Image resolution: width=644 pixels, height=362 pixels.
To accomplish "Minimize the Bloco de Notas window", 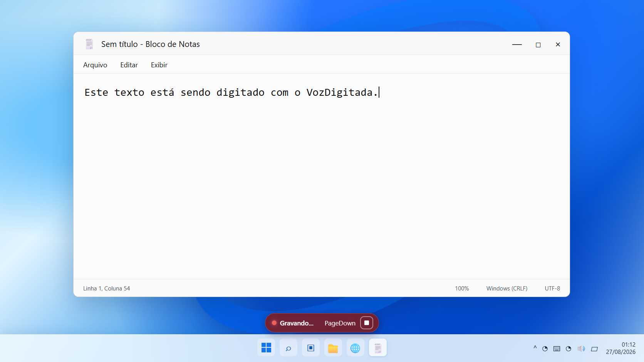I will pyautogui.click(x=517, y=45).
